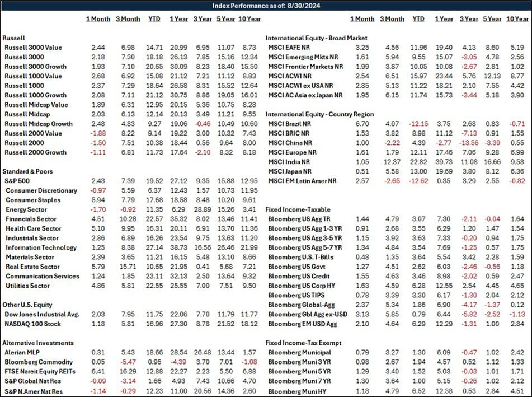This screenshot has width=532, height=397.
Task: Click "International Equity - Broad Market" heading
Action: click(316, 38)
